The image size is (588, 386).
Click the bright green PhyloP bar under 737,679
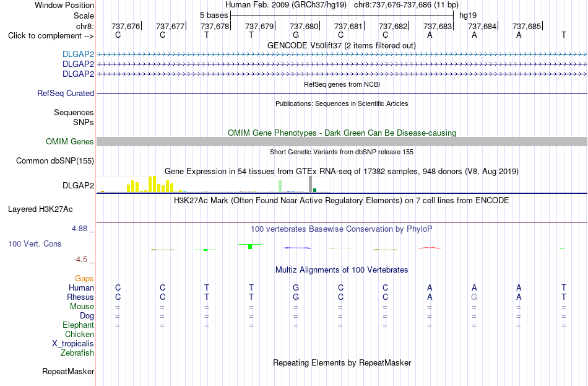250,247
